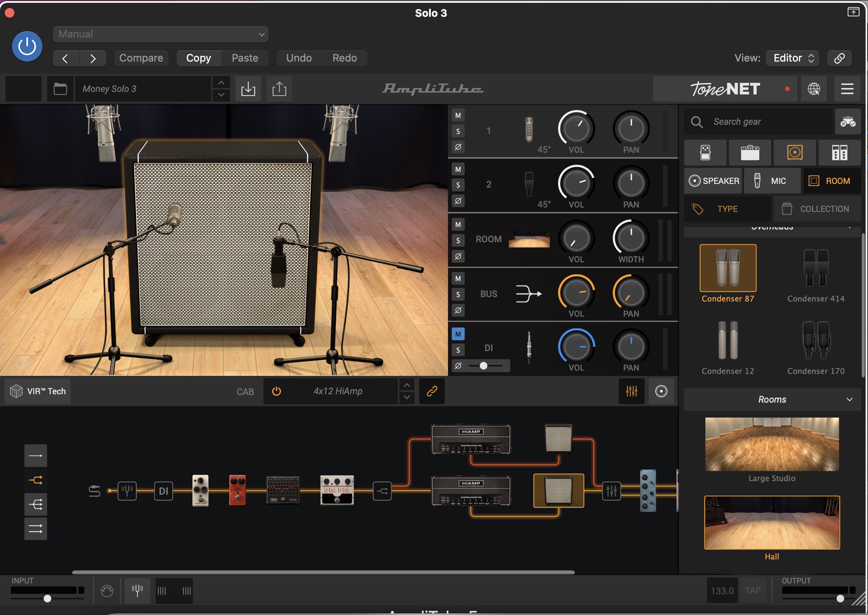Viewport: 868px width, 615px height.
Task: Click the Compare button
Action: coord(141,58)
